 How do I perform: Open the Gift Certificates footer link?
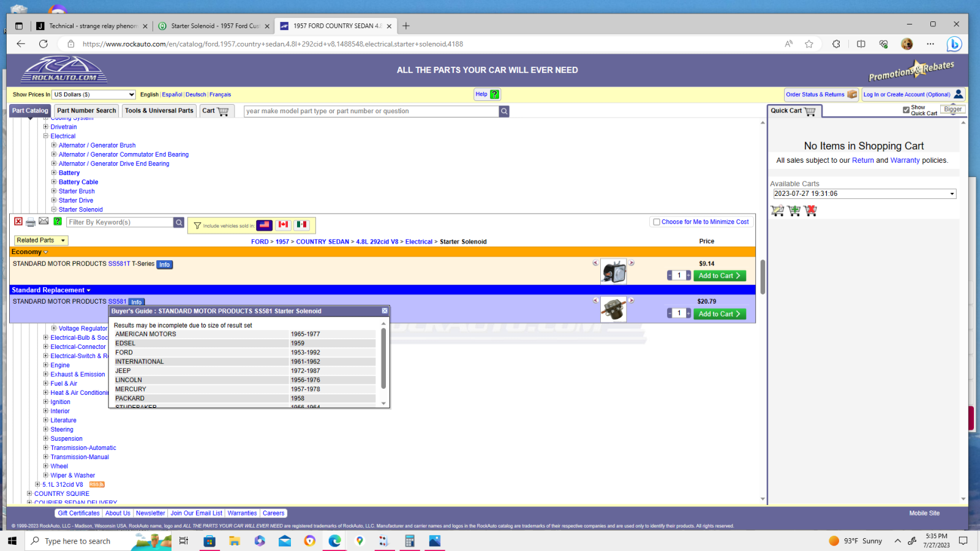pos(78,513)
